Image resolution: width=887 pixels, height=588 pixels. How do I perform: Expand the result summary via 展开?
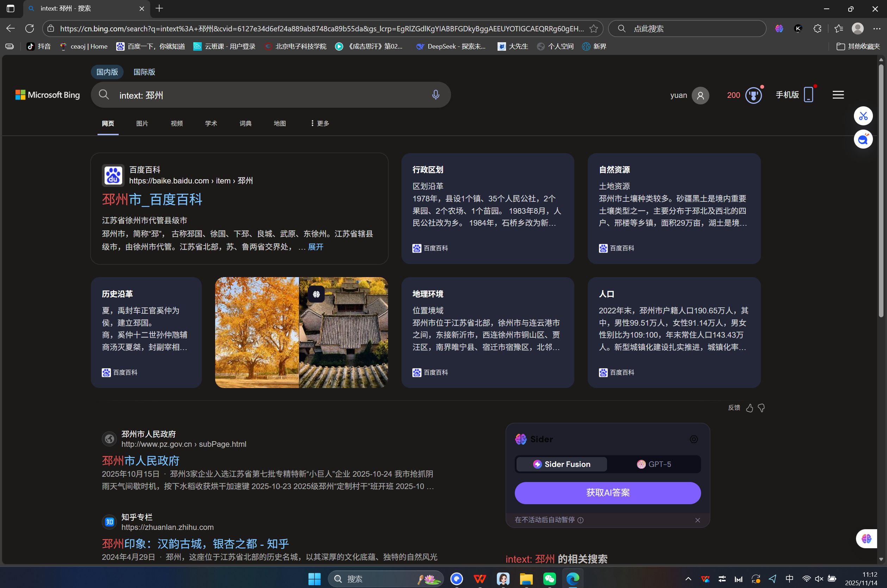click(x=315, y=247)
